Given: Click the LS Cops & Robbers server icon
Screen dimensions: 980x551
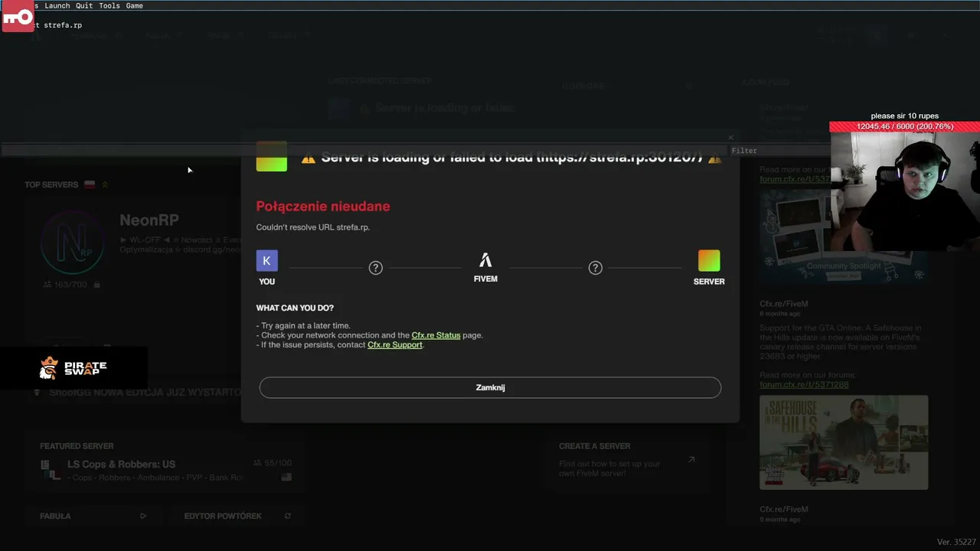Looking at the screenshot, I should [x=51, y=469].
